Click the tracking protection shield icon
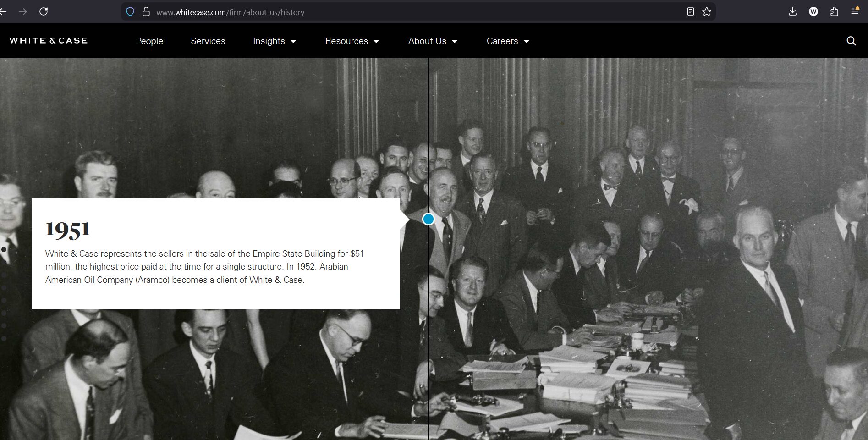This screenshot has width=868, height=440. click(x=130, y=12)
